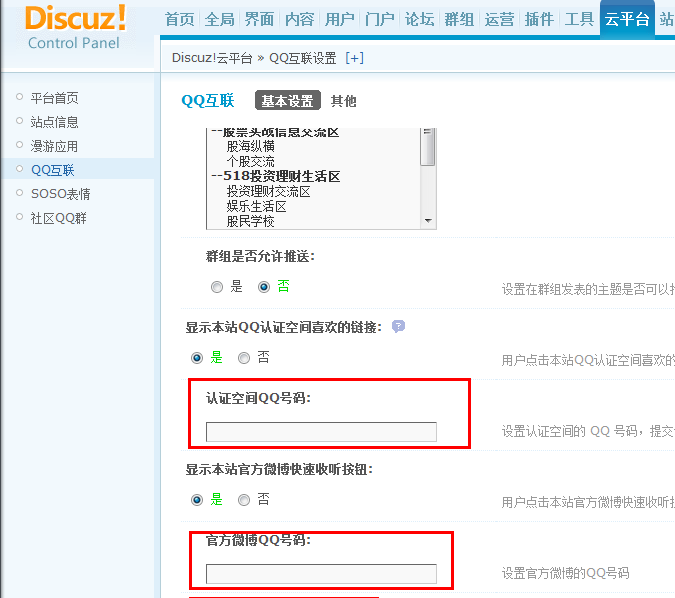Click the forum list scroll-down arrow
The image size is (675, 598).
pyautogui.click(x=428, y=221)
